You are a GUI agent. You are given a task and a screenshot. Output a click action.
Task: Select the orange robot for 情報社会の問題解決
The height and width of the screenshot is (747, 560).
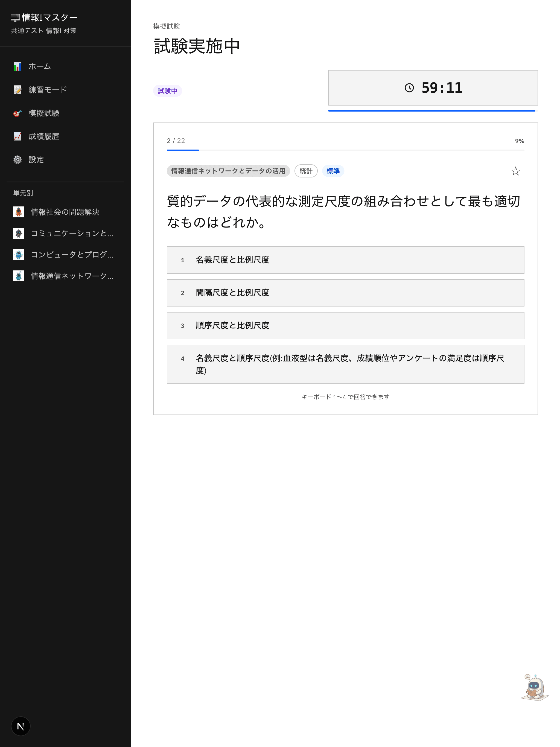19,212
